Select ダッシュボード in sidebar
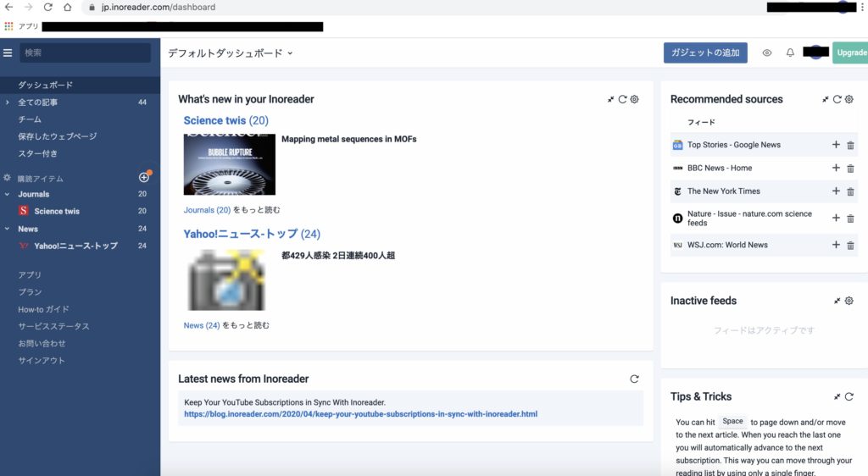The width and height of the screenshot is (868, 476). pyautogui.click(x=46, y=86)
